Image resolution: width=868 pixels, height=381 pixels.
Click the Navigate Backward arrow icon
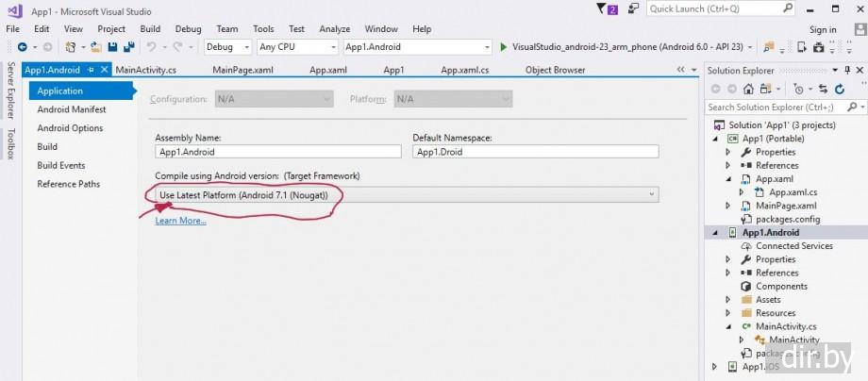click(x=22, y=47)
